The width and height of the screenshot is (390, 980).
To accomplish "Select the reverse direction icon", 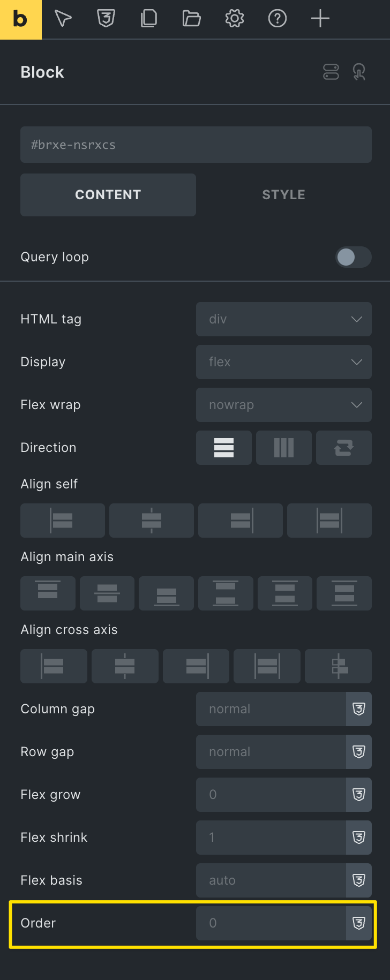I will coord(344,448).
